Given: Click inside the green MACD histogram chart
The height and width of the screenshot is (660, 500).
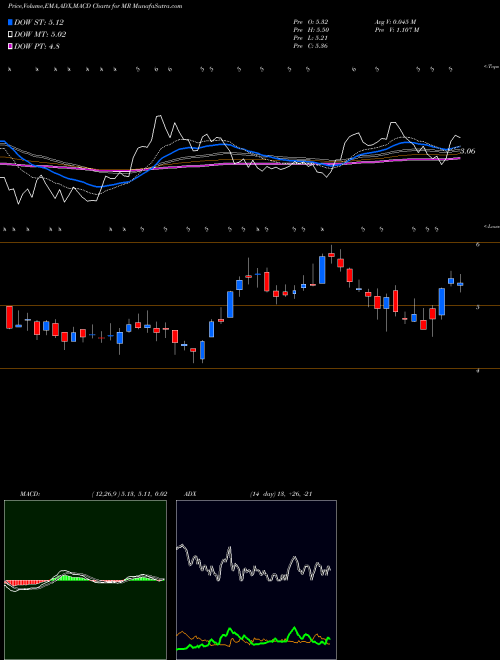Looking at the screenshot, I should point(85,580).
